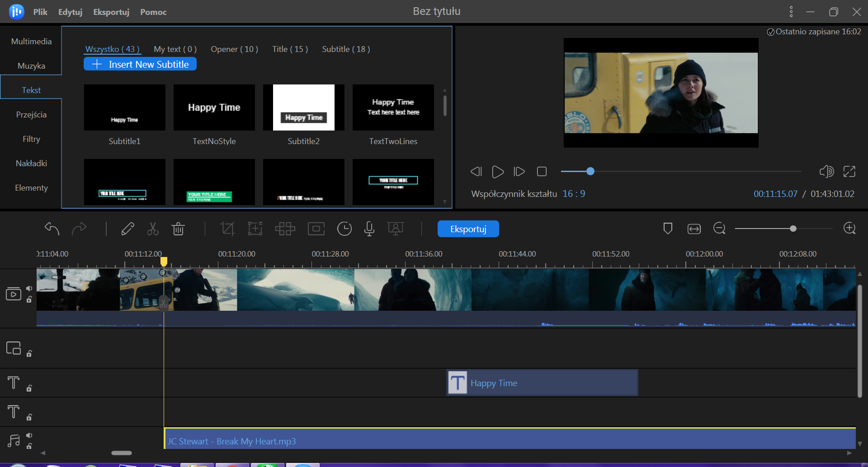Click the blue Eksportuj toolbar button

point(468,229)
